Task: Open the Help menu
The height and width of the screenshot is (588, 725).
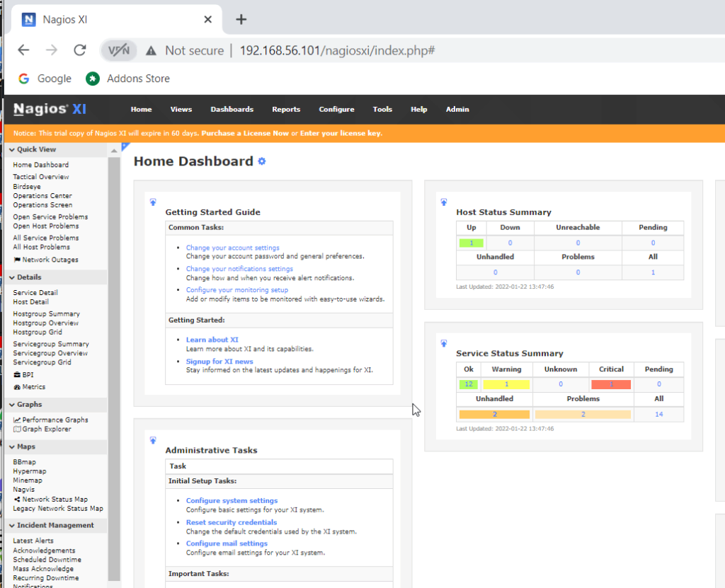Action: coord(419,110)
